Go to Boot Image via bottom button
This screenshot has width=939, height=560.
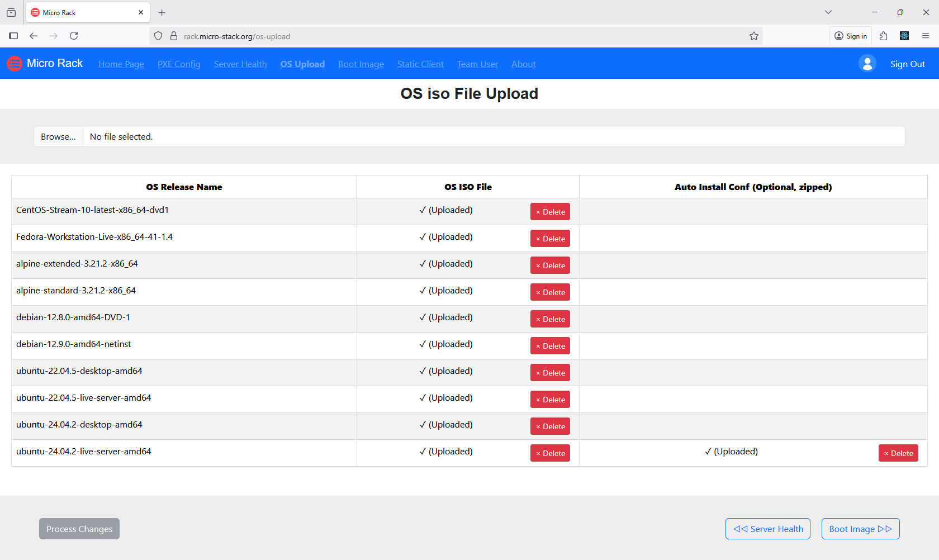click(860, 529)
